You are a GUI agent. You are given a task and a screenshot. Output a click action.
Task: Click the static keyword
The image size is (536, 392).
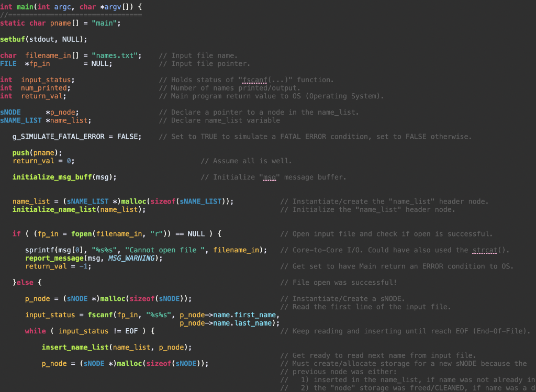tap(13, 23)
